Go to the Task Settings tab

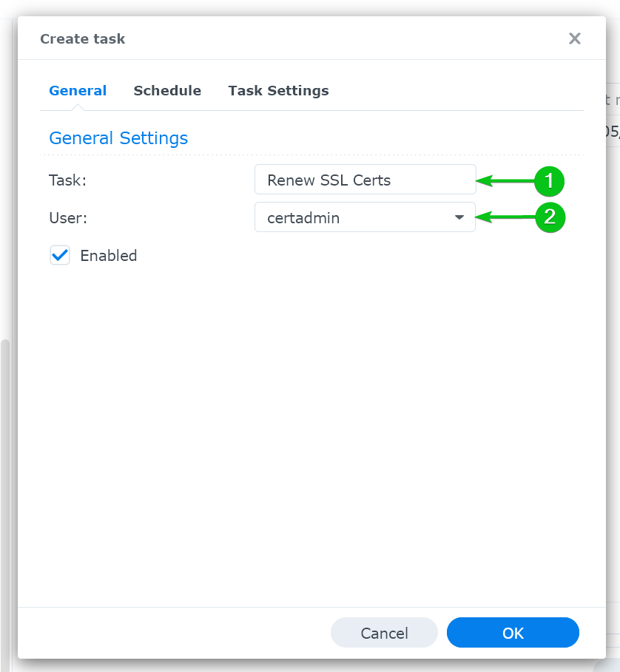(x=278, y=91)
